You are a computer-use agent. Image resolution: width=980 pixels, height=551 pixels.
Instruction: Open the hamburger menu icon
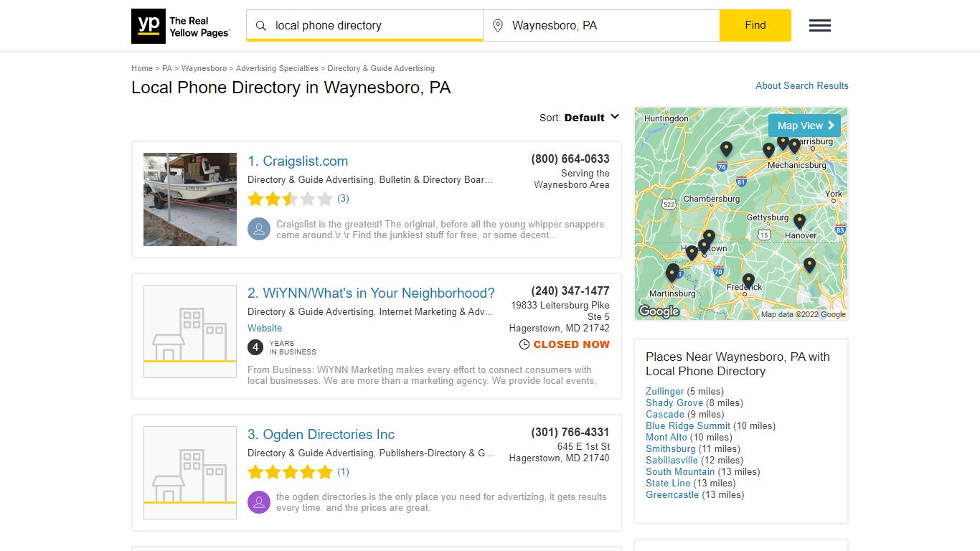click(820, 26)
